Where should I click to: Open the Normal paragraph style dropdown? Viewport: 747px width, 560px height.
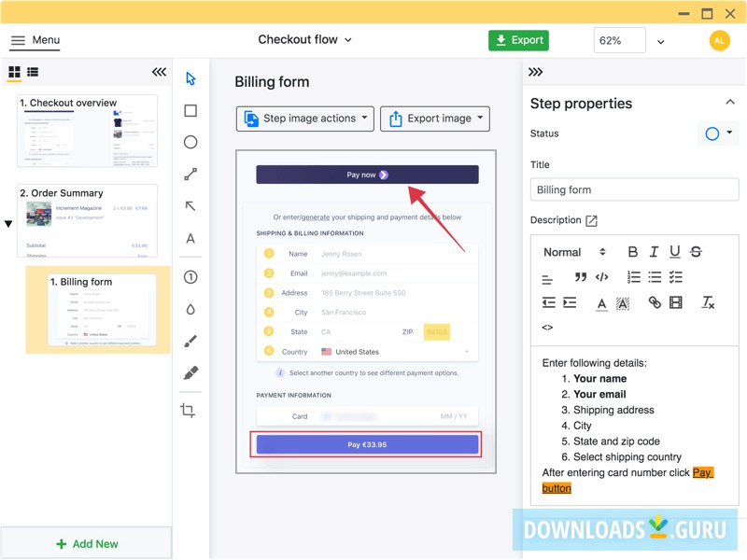tap(574, 252)
